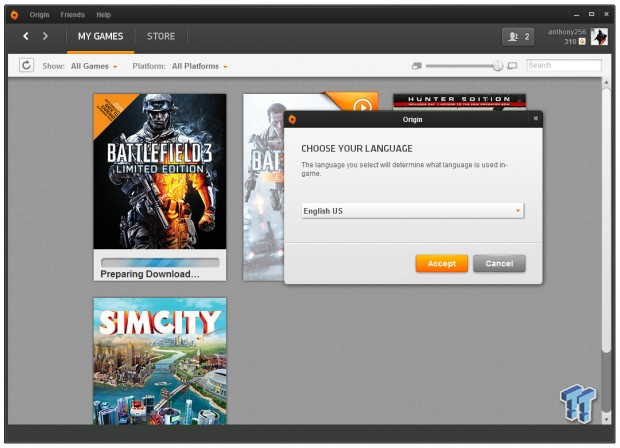
Task: Click the Origin icon in the dialog title
Action: 292,119
